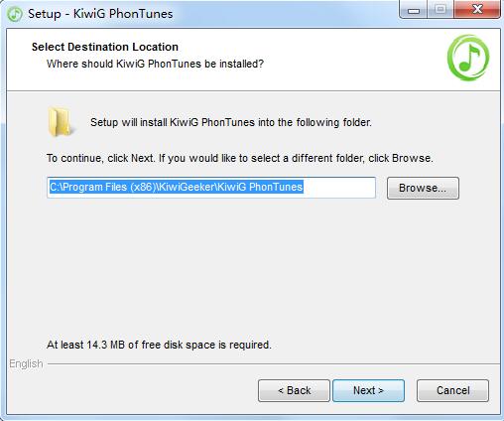The height and width of the screenshot is (421, 504).
Task: Click the setup icon in title bar
Action: (15, 14)
